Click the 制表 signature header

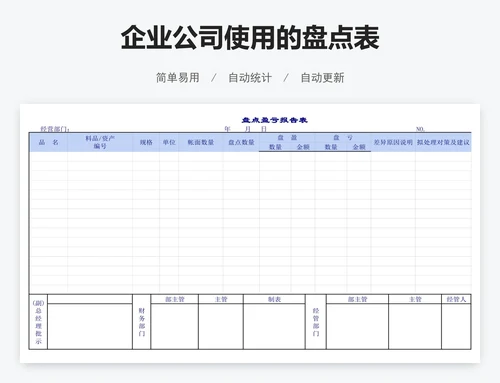click(x=274, y=299)
